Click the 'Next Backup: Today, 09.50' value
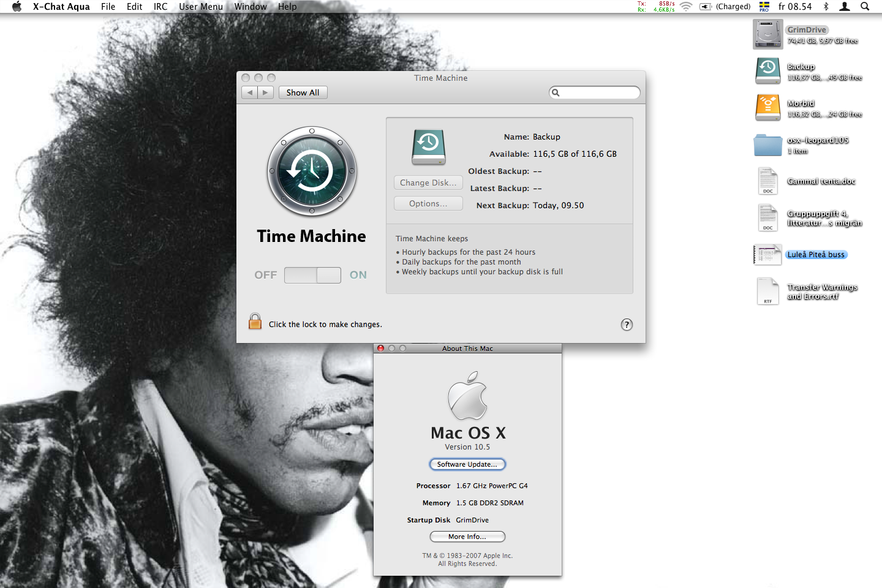This screenshot has width=882, height=588. (558, 205)
